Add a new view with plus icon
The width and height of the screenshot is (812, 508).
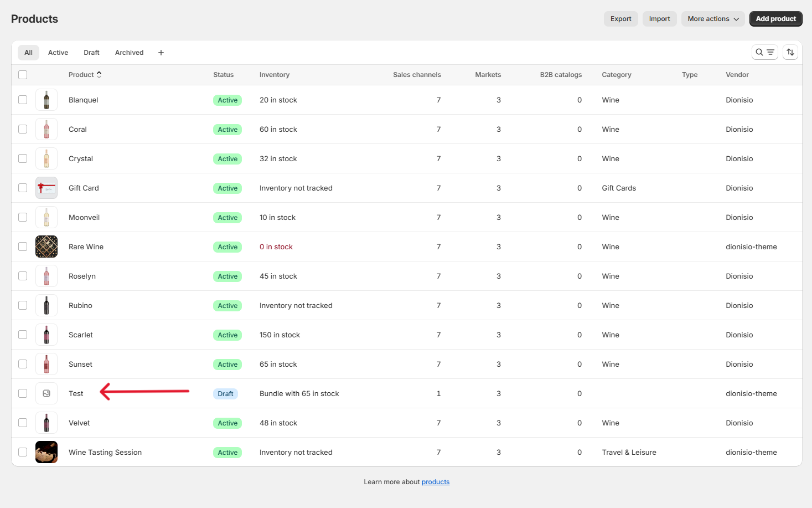pos(161,53)
